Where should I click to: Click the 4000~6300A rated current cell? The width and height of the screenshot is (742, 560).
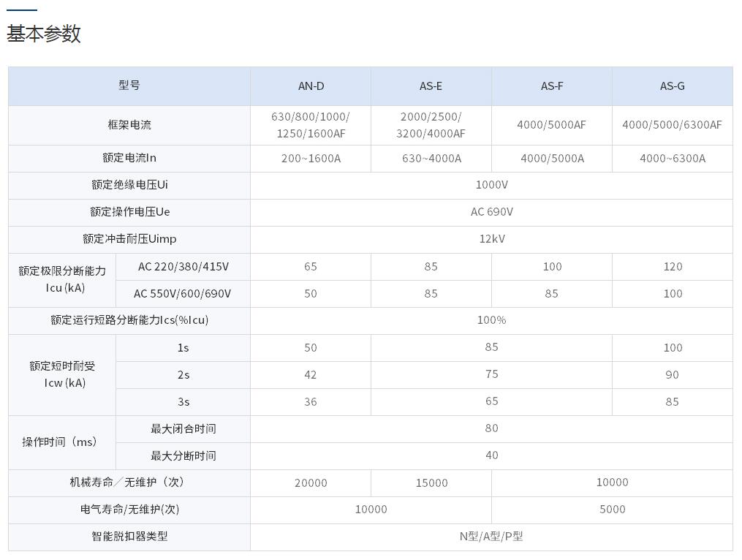click(672, 159)
